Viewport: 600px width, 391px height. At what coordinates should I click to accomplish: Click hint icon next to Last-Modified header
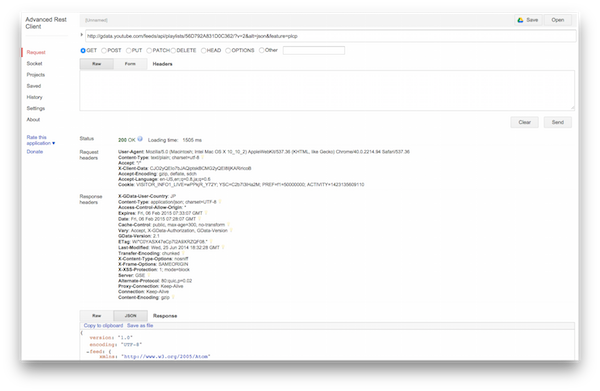pyautogui.click(x=223, y=247)
